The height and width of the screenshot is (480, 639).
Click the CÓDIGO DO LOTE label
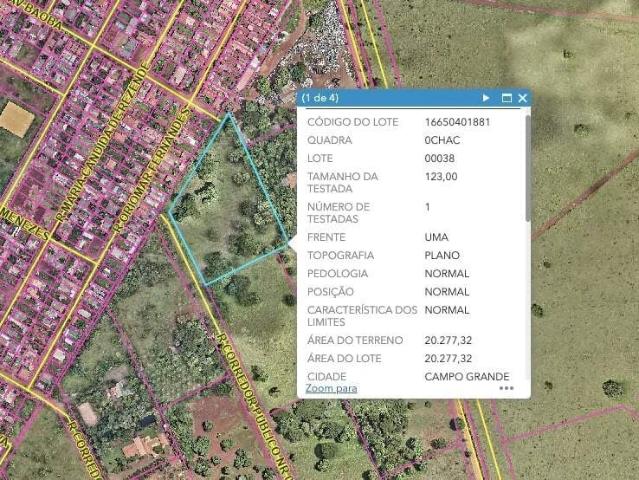[x=353, y=122]
